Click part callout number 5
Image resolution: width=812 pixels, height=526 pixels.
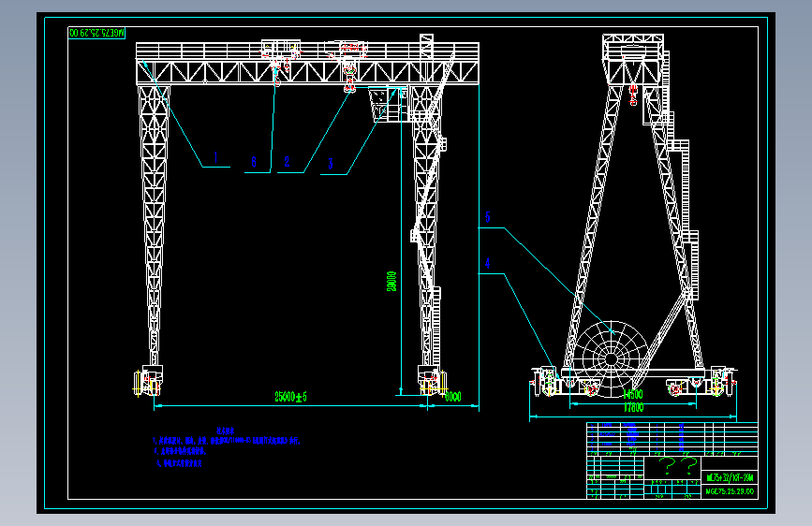488,217
